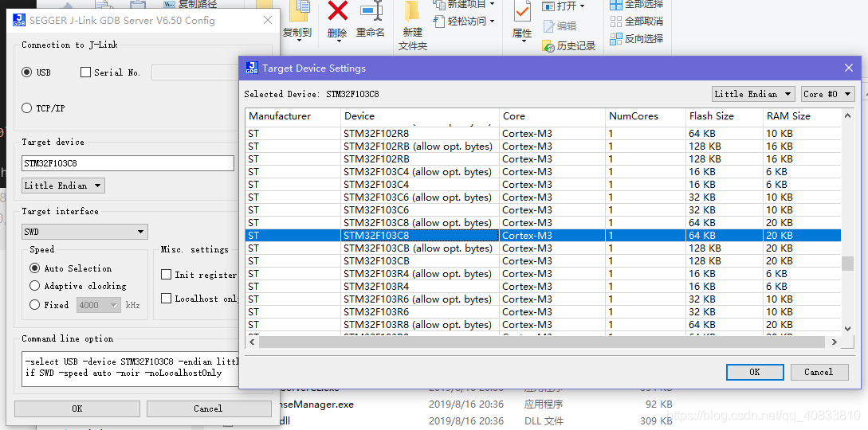
Task: Select USB connection radio button
Action: [x=26, y=72]
